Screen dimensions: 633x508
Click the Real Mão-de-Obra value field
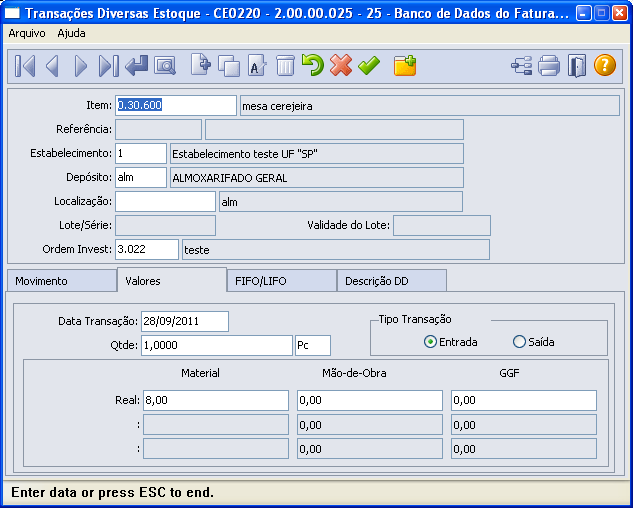[x=370, y=400]
